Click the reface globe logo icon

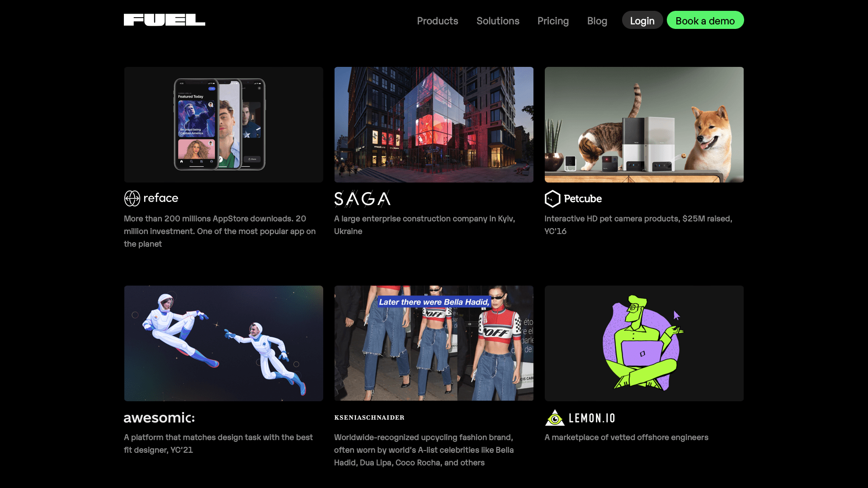pyautogui.click(x=132, y=198)
